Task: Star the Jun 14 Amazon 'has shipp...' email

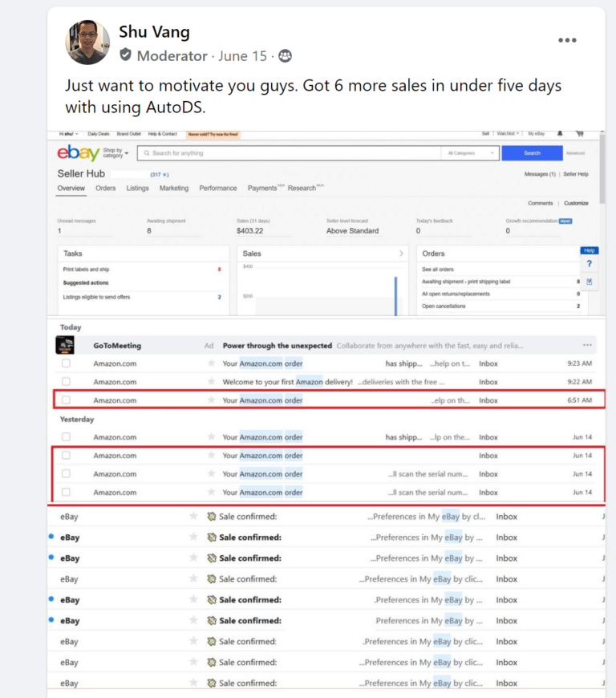Action: (x=212, y=436)
